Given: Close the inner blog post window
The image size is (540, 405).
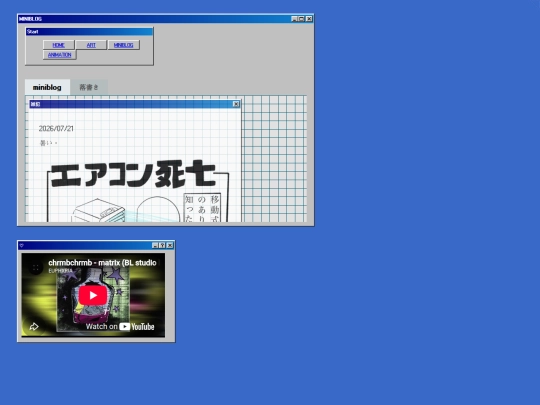Looking at the screenshot, I should pyautogui.click(x=236, y=104).
